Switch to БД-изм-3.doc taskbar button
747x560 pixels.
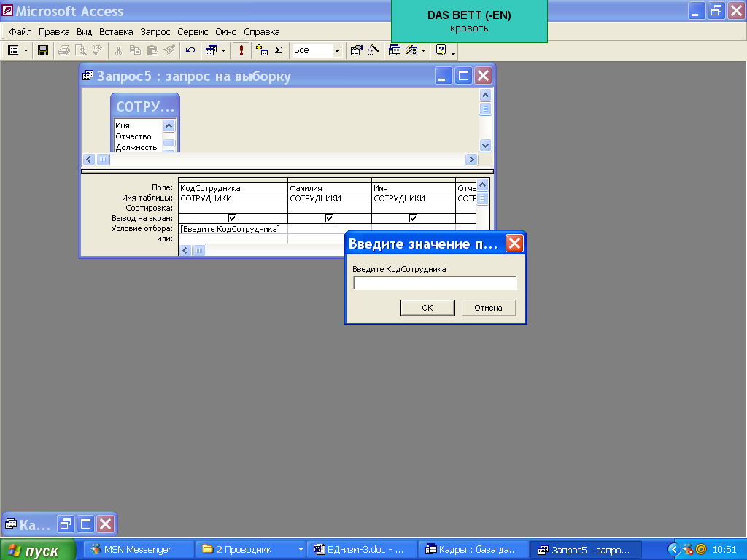click(362, 550)
